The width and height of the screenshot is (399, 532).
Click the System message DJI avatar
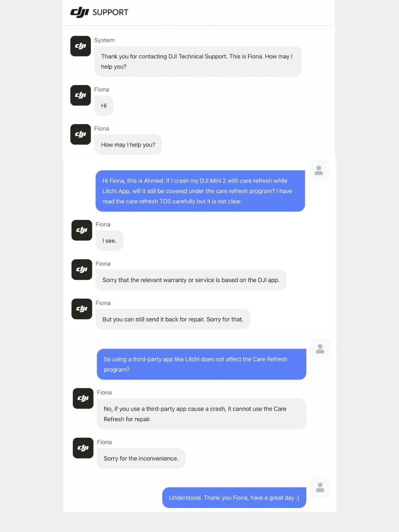[x=81, y=46]
